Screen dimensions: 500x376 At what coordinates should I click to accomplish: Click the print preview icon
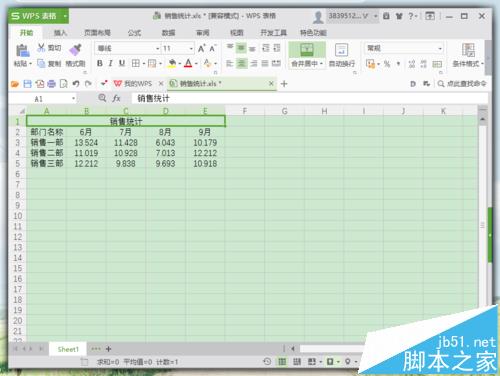click(x=63, y=84)
